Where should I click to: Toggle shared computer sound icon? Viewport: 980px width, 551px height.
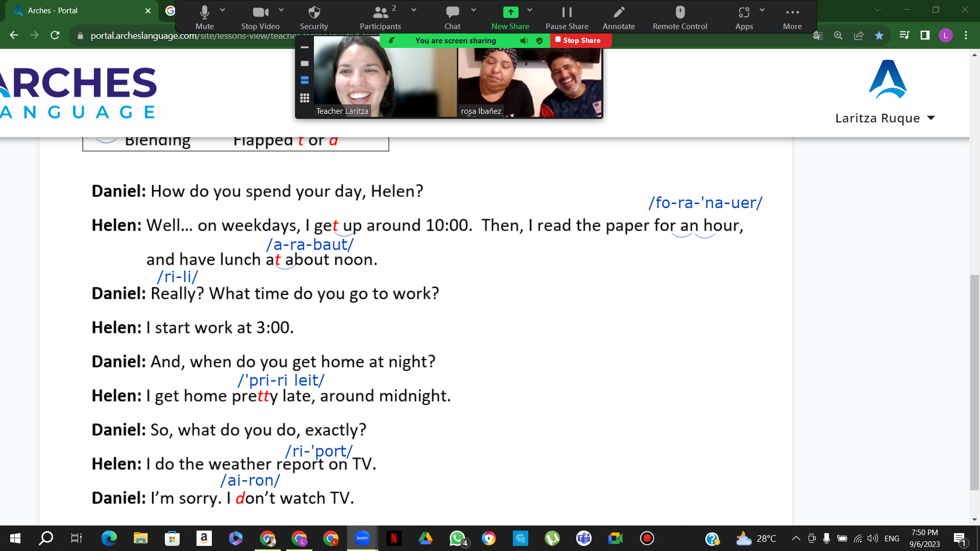tap(524, 41)
